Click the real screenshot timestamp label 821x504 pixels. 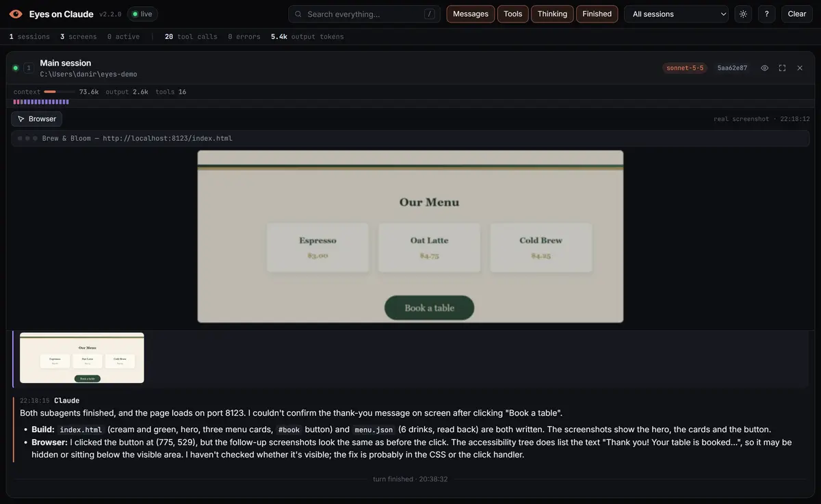point(761,119)
